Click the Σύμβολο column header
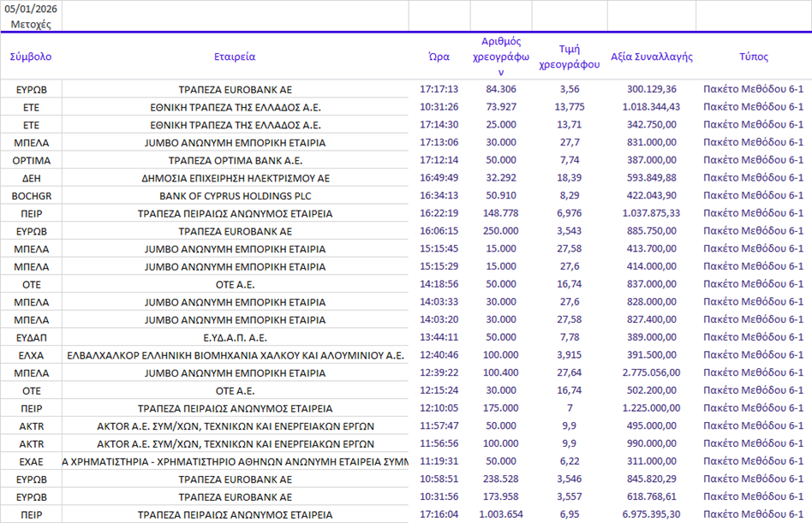Screen dimensions: 812x523 coord(31,56)
